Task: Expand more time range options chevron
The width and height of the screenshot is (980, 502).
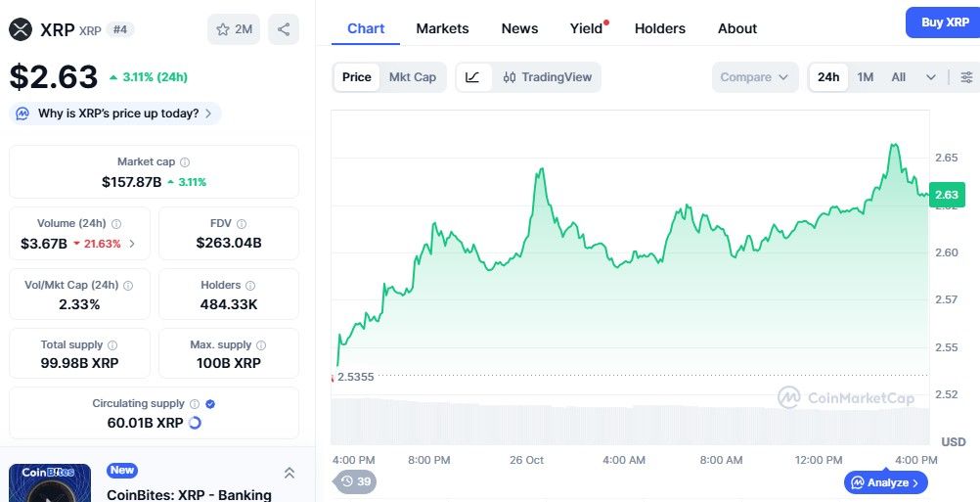Action: coord(930,77)
